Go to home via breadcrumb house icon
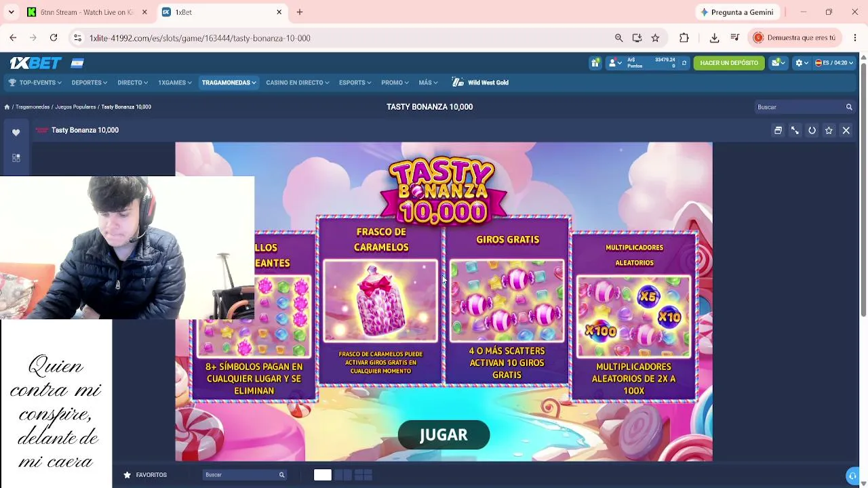Viewport: 868px width, 488px height. click(7, 107)
